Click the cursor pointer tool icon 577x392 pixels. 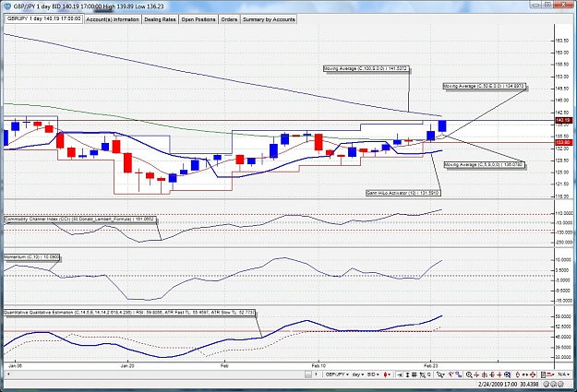coord(440,374)
